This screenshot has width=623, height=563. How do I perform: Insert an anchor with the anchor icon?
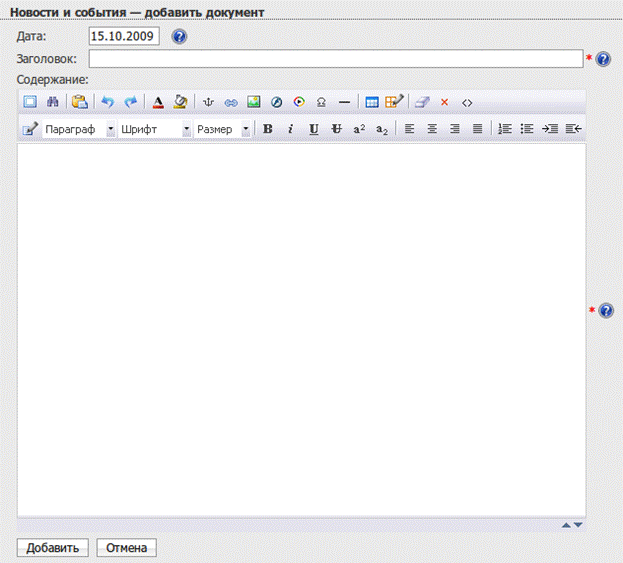coord(208,103)
